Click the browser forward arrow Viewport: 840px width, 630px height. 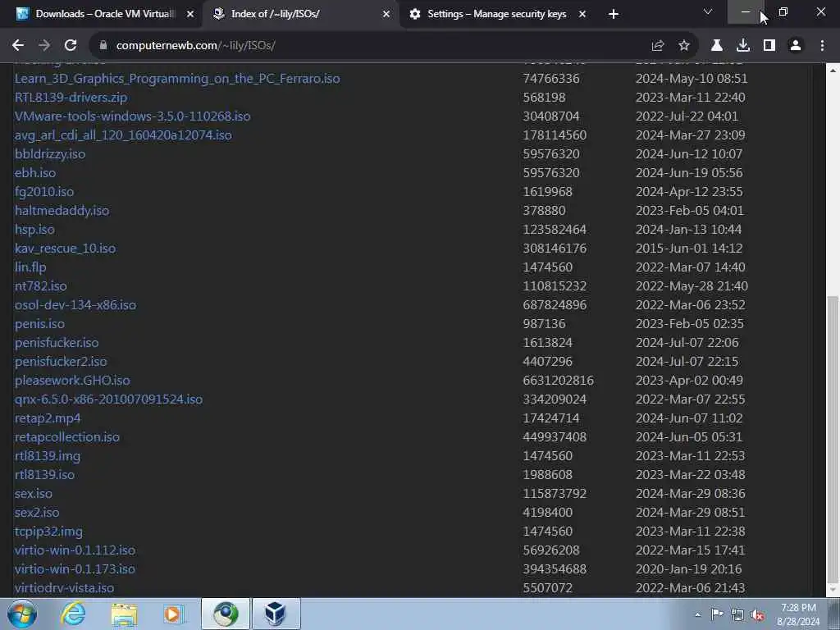(x=44, y=46)
